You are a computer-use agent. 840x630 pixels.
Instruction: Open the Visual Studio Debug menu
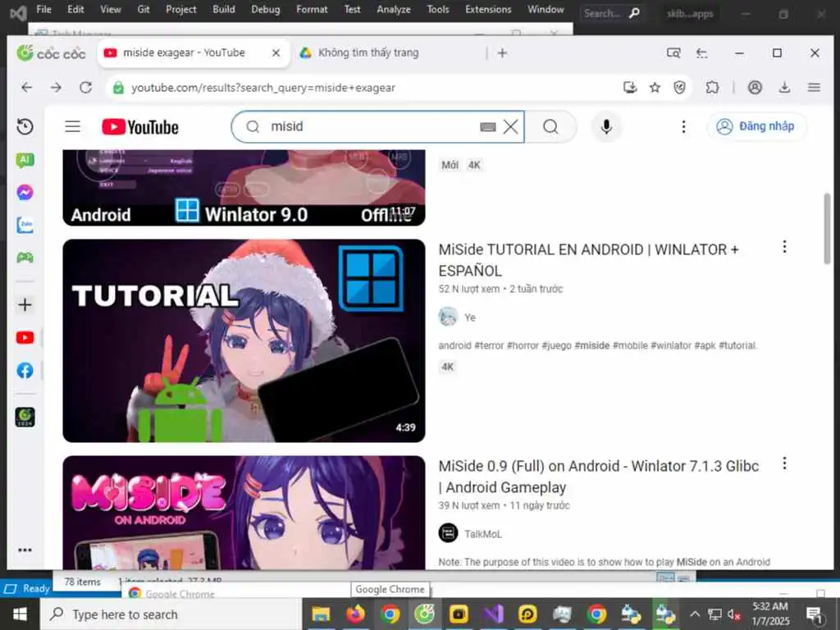click(266, 9)
